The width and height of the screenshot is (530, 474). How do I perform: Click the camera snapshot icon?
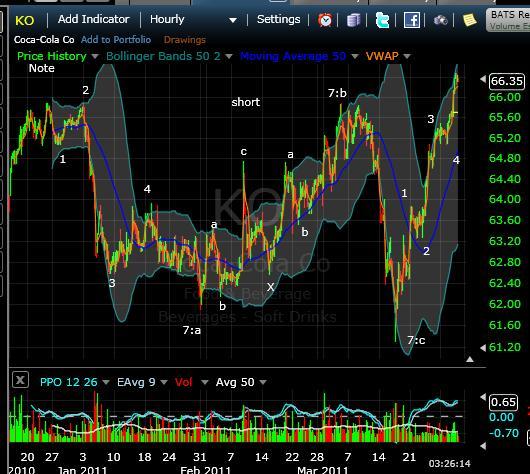[x=440, y=20]
